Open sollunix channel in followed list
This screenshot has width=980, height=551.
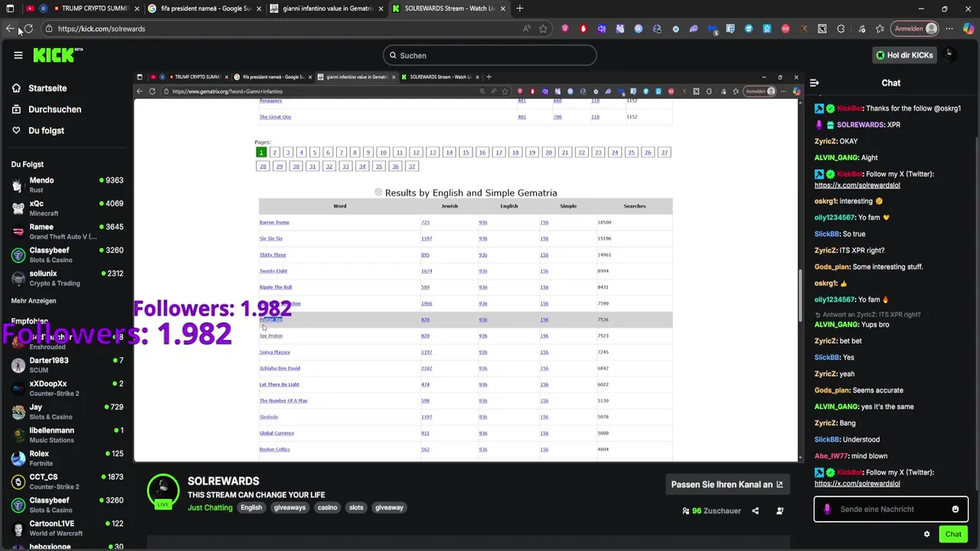pyautogui.click(x=67, y=278)
